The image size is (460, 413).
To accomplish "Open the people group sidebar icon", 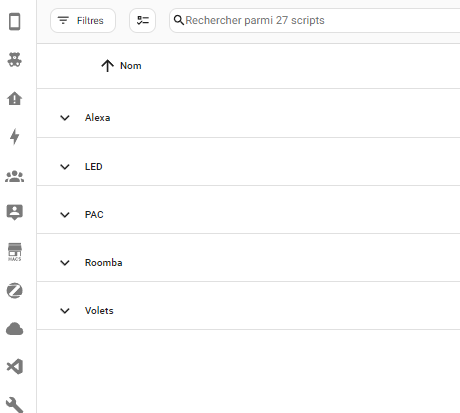I will click(15, 176).
